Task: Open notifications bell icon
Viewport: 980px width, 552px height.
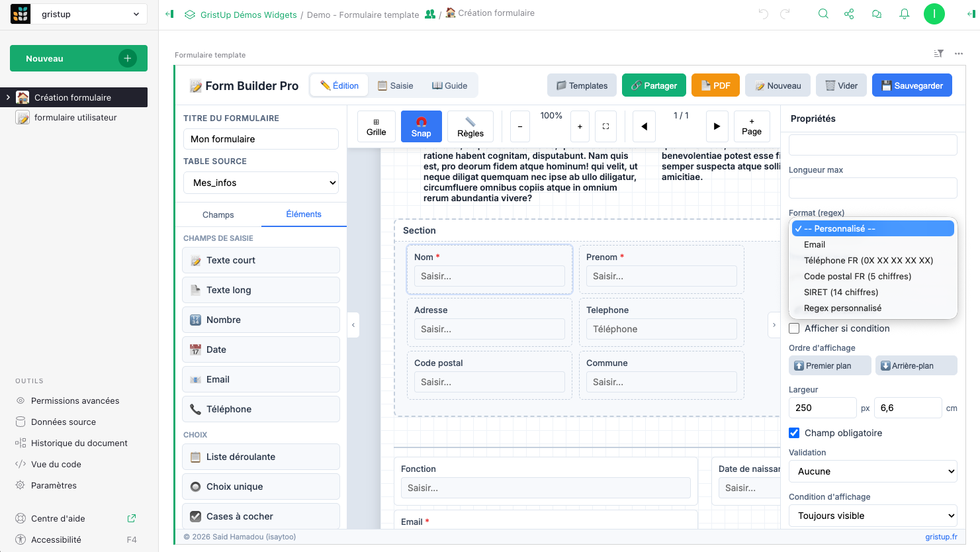Action: point(904,14)
